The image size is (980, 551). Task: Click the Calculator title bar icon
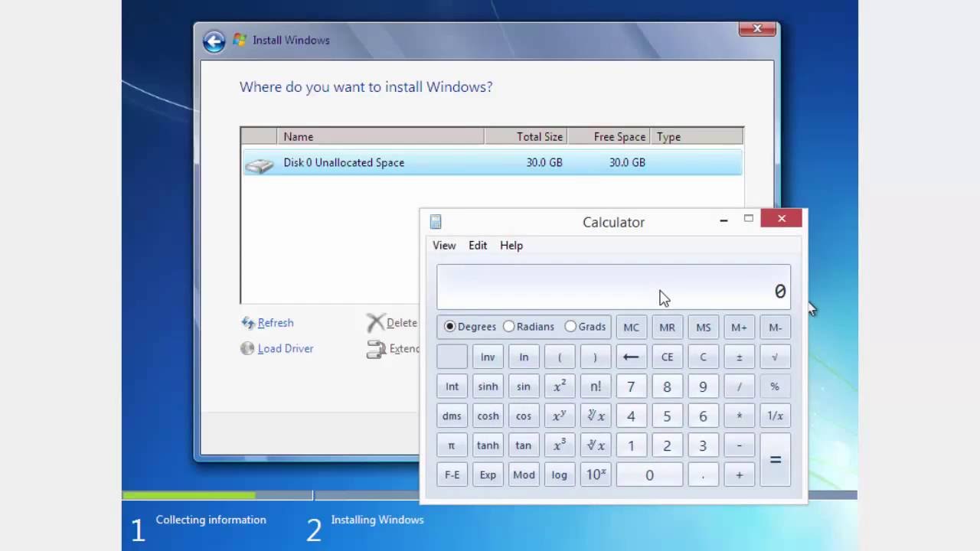pyautogui.click(x=436, y=222)
